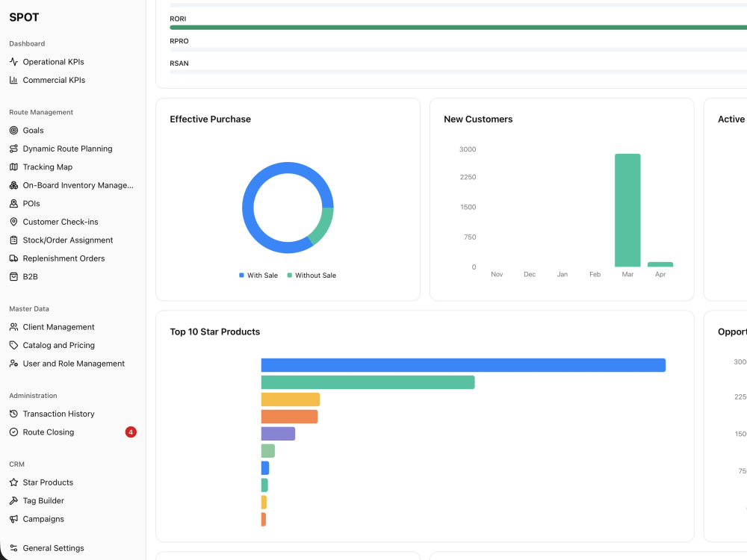
Task: Click the On-Board Inventory boxes icon
Action: pyautogui.click(x=13, y=185)
